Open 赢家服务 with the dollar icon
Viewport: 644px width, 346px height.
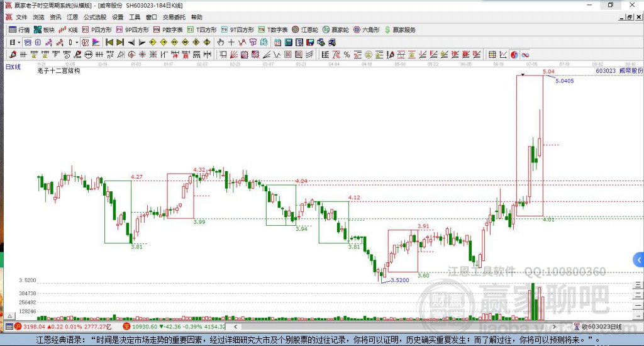[x=400, y=30]
